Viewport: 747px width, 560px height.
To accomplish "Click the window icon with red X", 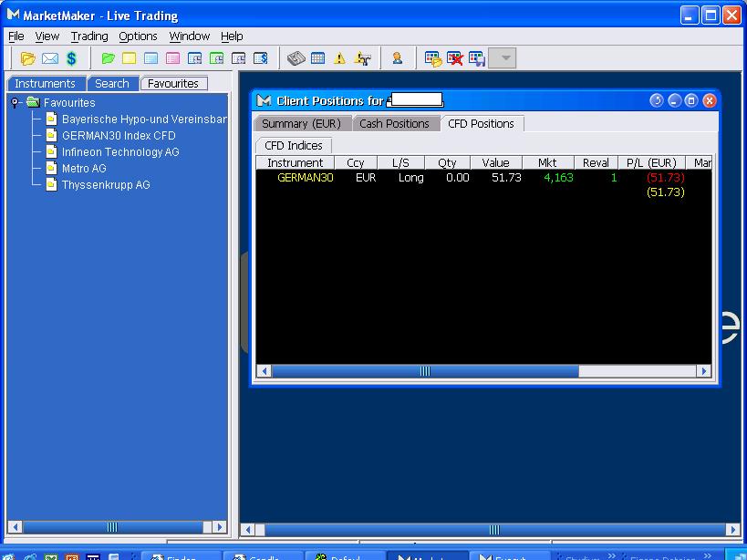I will [x=455, y=59].
